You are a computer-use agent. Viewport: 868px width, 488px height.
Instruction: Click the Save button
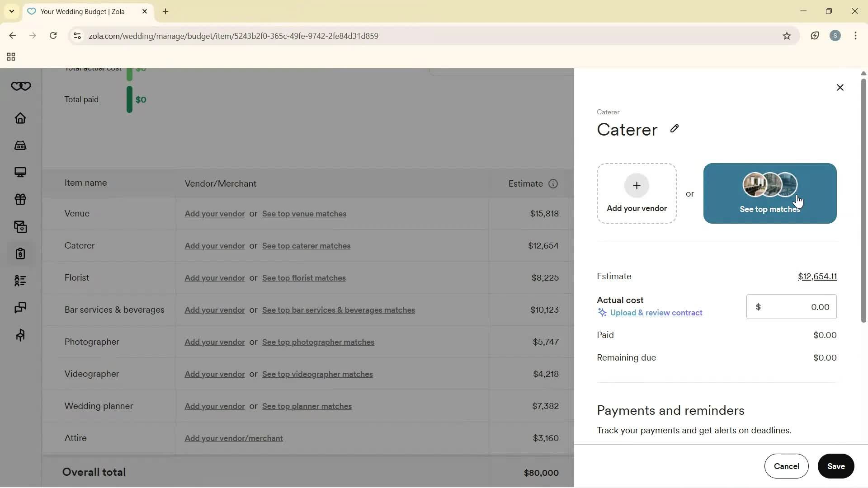(836, 466)
